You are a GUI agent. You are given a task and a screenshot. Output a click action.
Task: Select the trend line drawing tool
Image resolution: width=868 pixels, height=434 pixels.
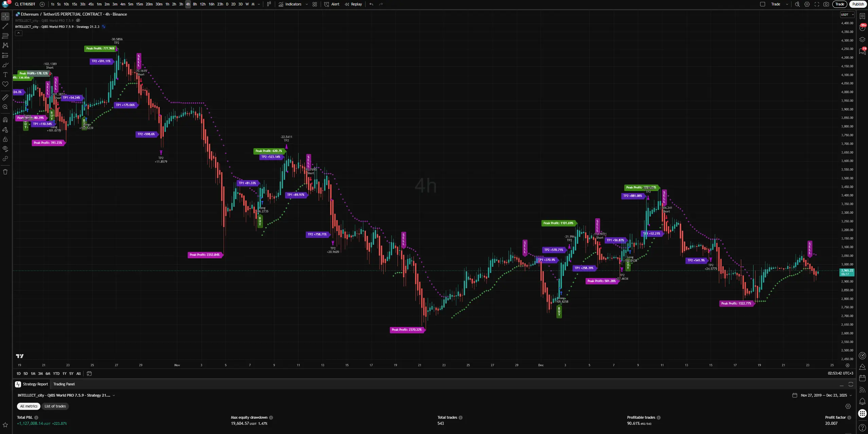pyautogui.click(x=5, y=26)
